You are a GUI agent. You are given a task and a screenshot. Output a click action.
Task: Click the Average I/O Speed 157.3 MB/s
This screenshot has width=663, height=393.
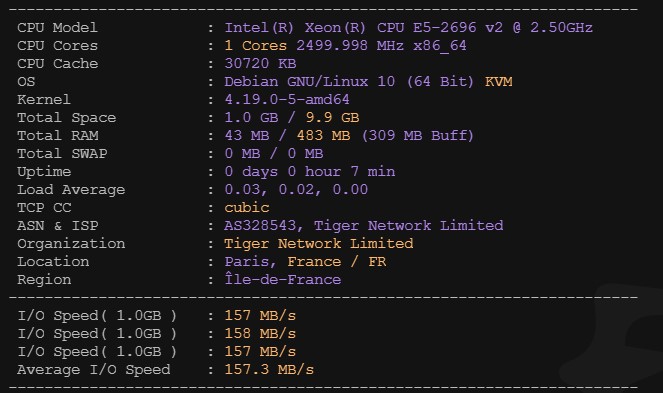click(269, 369)
